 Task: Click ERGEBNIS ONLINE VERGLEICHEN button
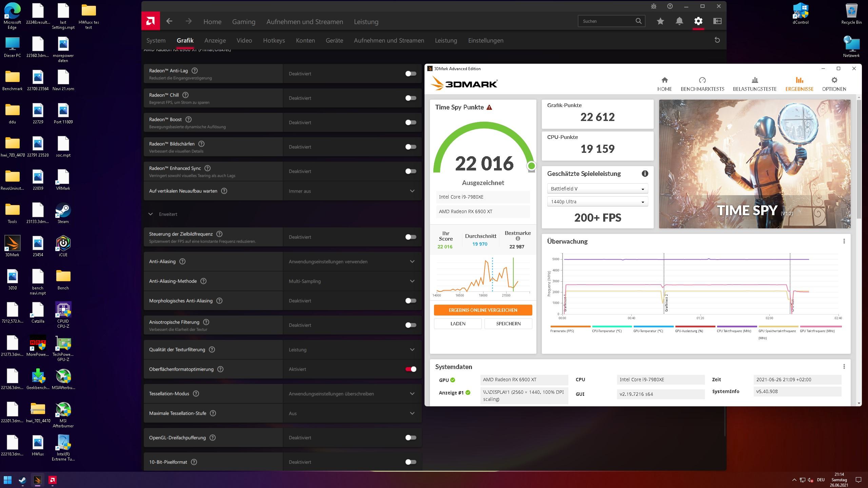pos(483,310)
